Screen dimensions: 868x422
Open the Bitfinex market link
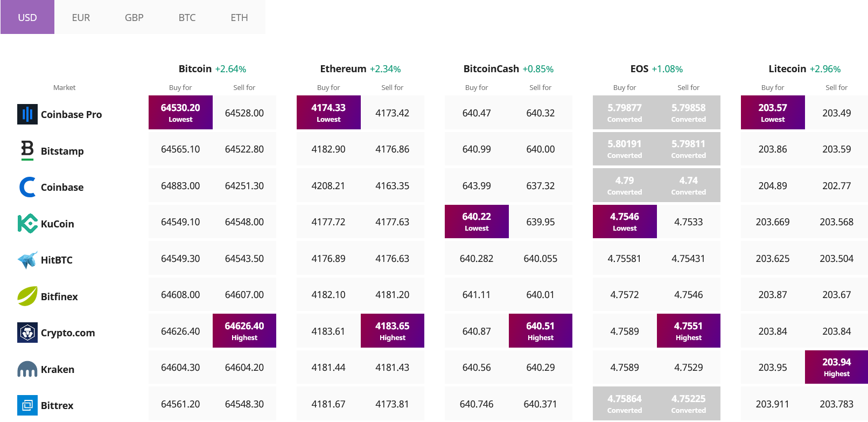[59, 296]
